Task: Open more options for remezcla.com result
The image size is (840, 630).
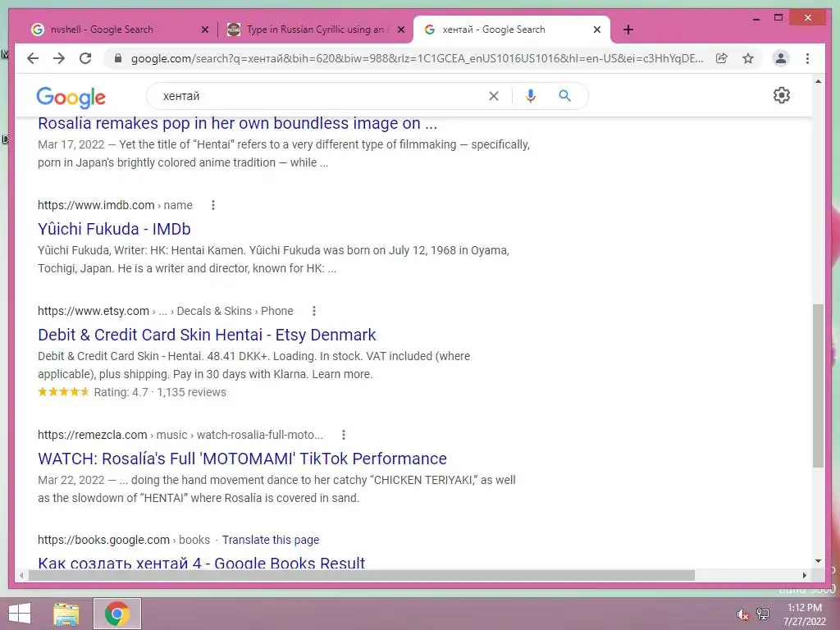Action: (x=344, y=435)
